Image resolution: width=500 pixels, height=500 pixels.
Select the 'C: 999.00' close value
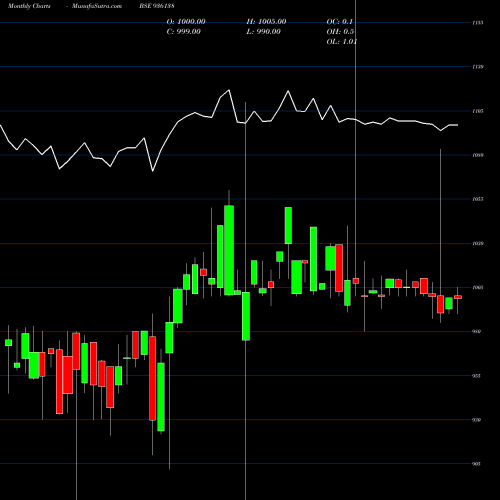[x=184, y=32]
